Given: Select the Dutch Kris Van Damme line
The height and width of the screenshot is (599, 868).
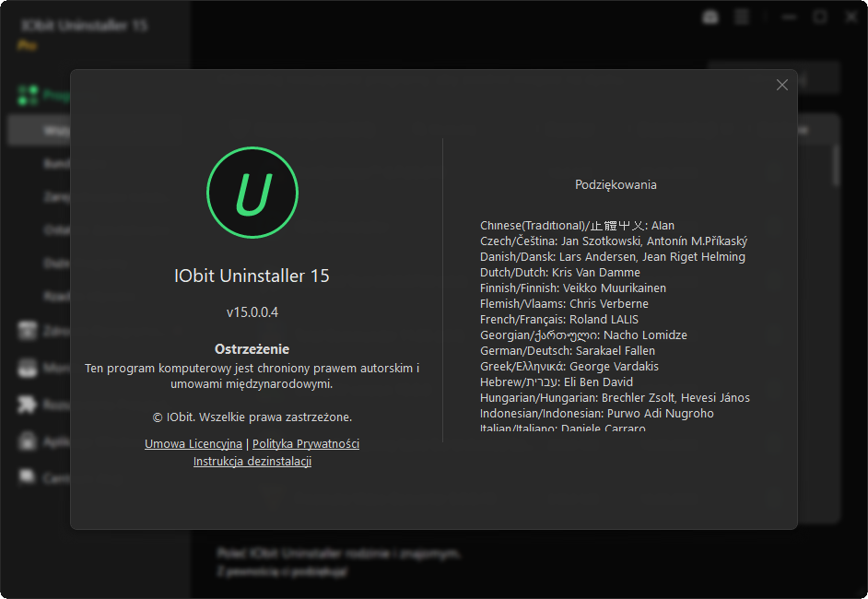Looking at the screenshot, I should [x=559, y=273].
